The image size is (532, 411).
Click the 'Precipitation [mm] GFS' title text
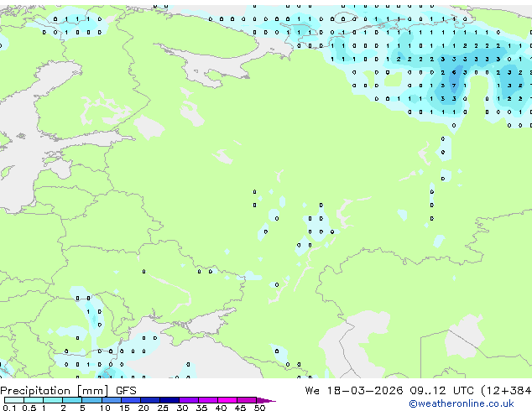(68, 391)
